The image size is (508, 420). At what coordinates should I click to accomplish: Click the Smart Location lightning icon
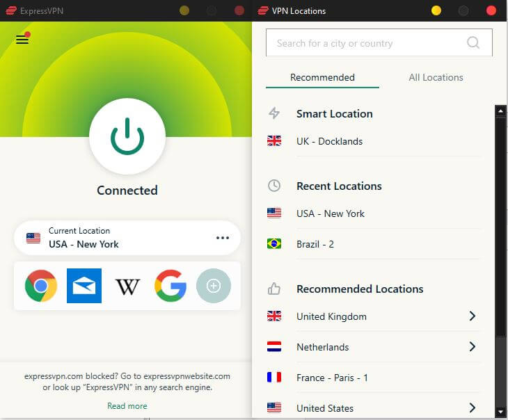click(x=274, y=113)
